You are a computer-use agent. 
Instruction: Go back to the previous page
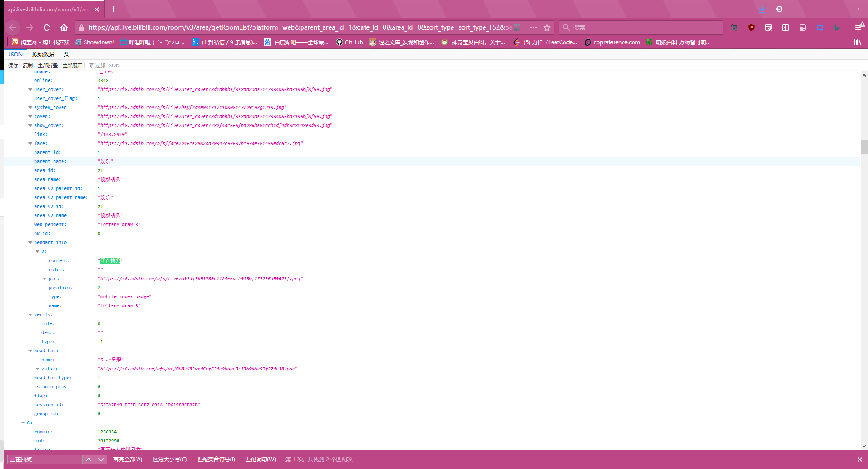(13, 27)
